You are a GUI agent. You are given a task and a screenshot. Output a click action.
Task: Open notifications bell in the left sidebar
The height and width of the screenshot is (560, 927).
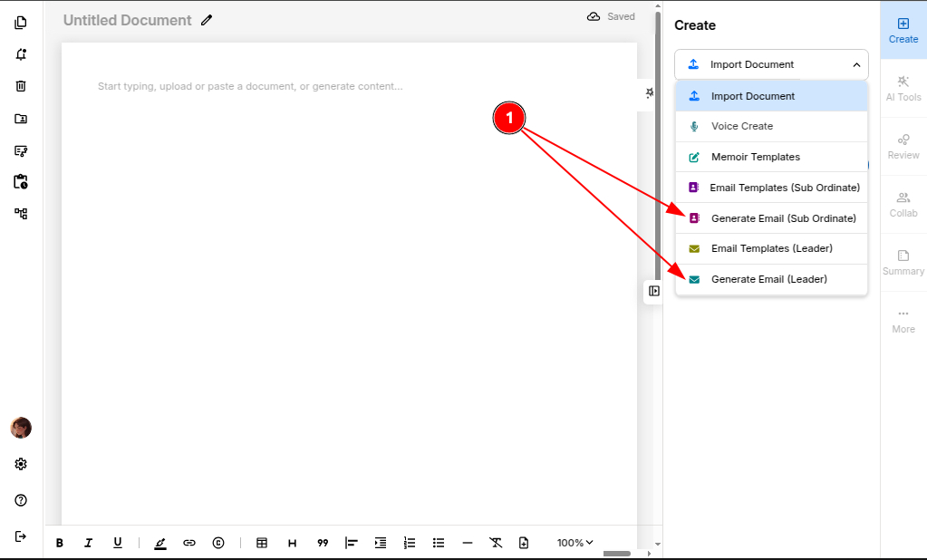coord(21,54)
